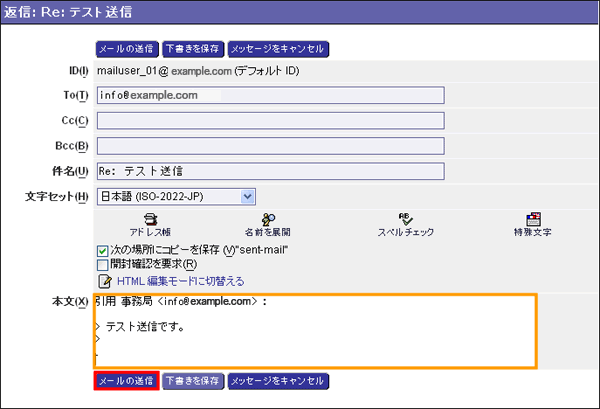Click top メールの送信 send button

coord(127,49)
